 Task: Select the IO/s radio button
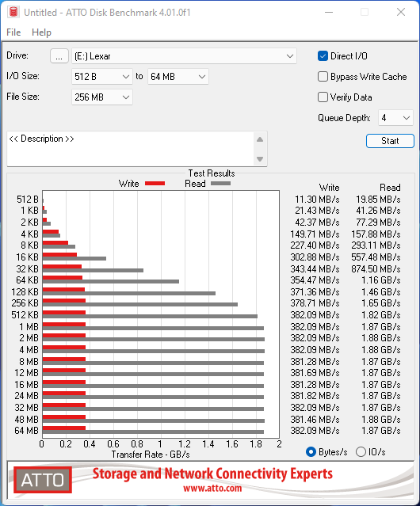point(361,452)
